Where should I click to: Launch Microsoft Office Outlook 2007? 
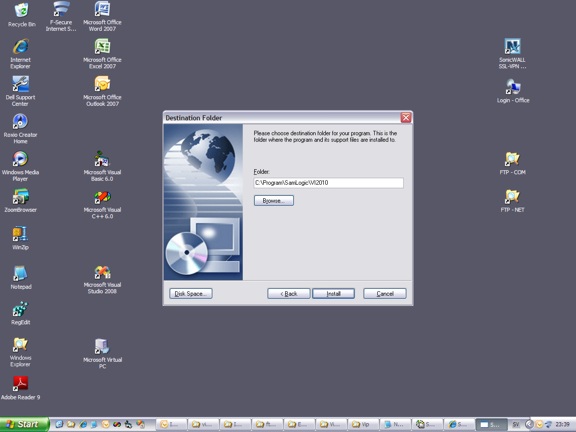[102, 91]
